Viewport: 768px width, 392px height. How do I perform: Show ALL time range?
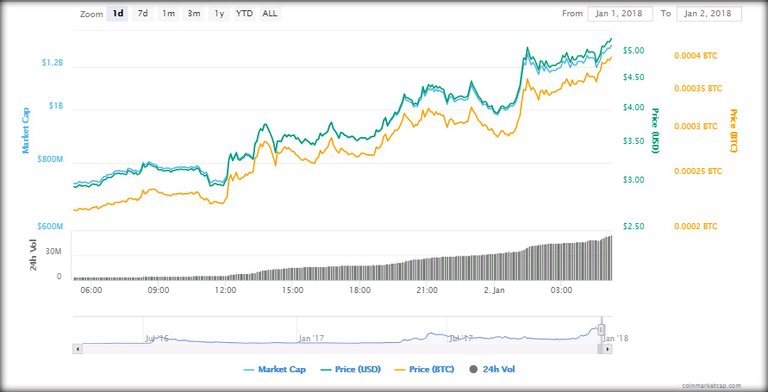(269, 14)
